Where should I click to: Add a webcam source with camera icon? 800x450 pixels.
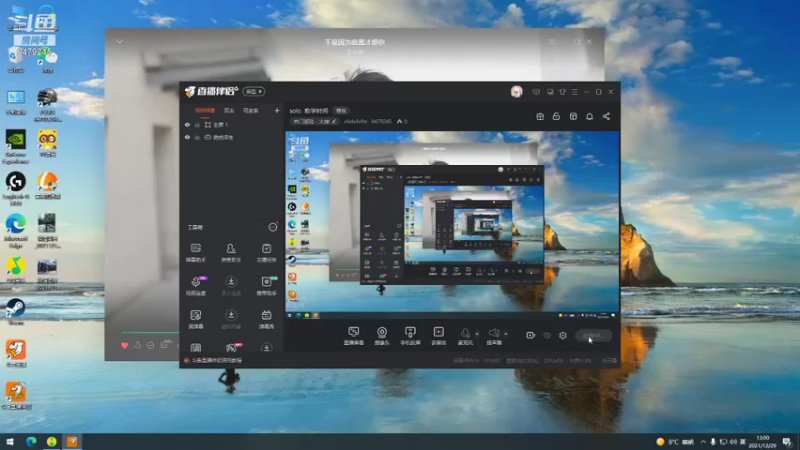coord(382,333)
